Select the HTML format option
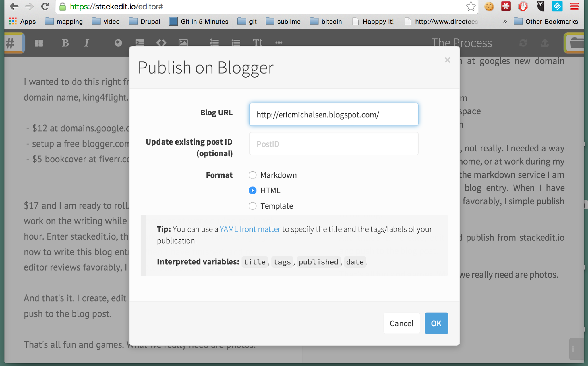The height and width of the screenshot is (366, 588). [x=253, y=190]
